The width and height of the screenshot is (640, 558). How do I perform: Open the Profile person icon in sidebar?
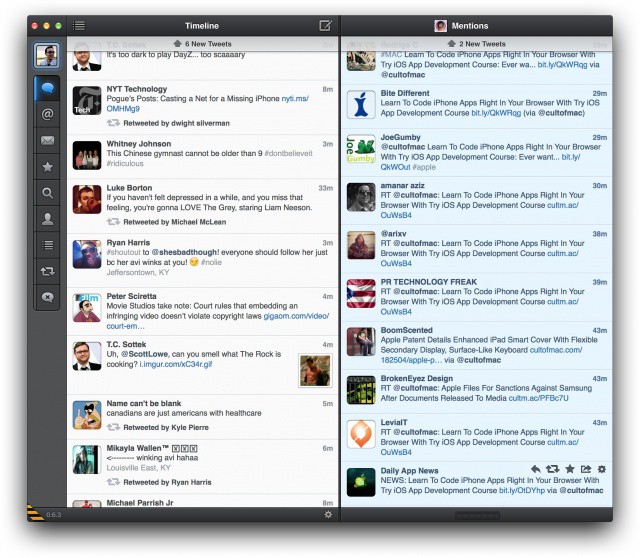(x=47, y=218)
